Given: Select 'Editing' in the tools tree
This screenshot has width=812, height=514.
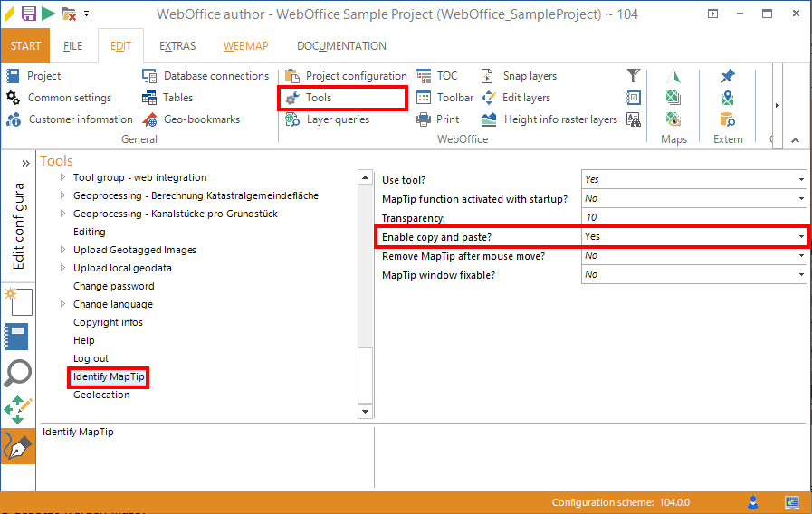Looking at the screenshot, I should (x=89, y=232).
